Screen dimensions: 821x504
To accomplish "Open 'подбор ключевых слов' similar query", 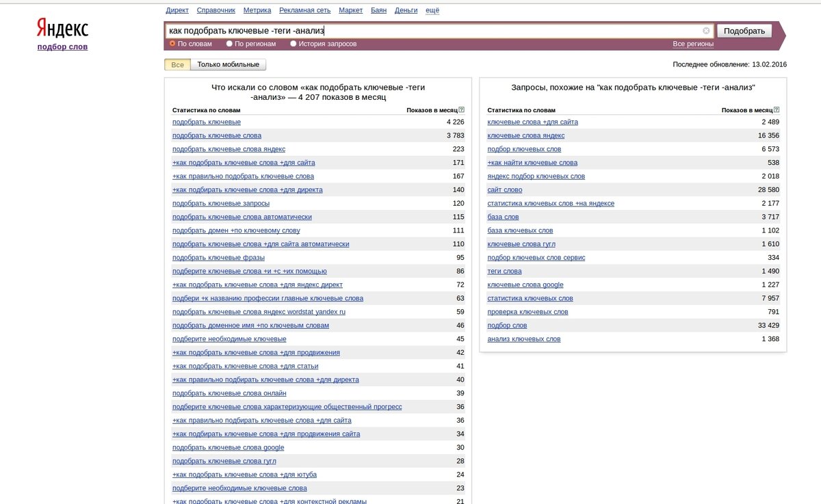I will tap(524, 149).
